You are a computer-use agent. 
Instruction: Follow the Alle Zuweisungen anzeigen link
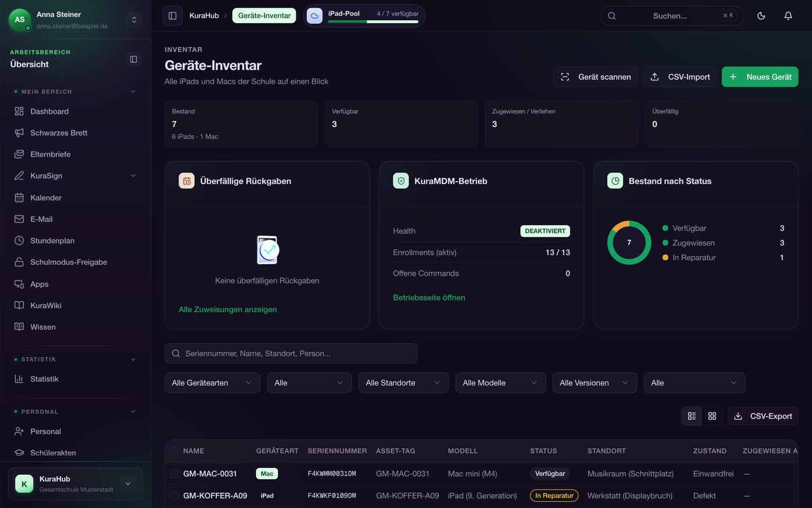click(228, 309)
